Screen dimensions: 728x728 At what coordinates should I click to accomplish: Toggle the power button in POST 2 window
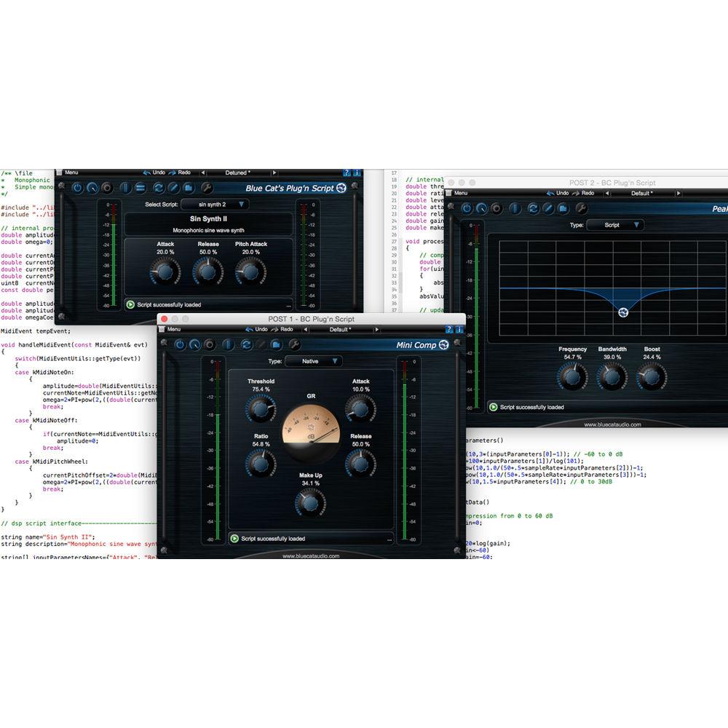[467, 208]
